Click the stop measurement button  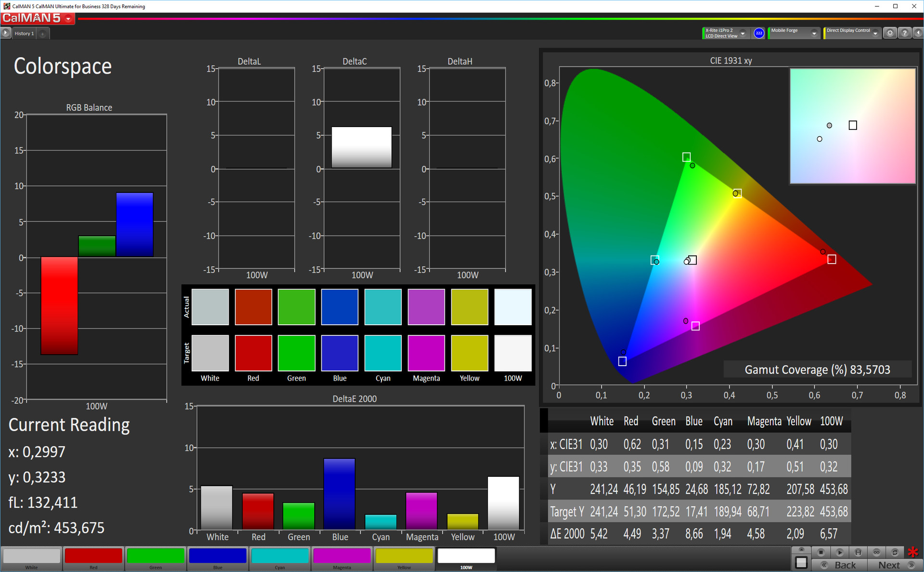[821, 552]
